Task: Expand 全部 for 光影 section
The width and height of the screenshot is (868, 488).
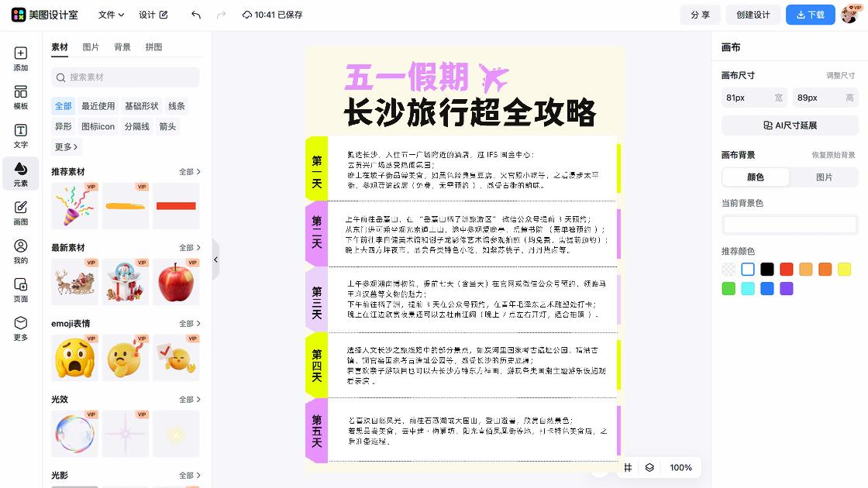Action: click(x=189, y=476)
